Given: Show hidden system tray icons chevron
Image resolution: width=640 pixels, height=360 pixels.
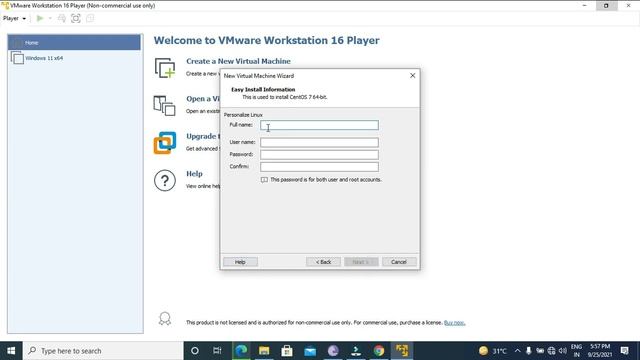Looking at the screenshot, I should 518,351.
